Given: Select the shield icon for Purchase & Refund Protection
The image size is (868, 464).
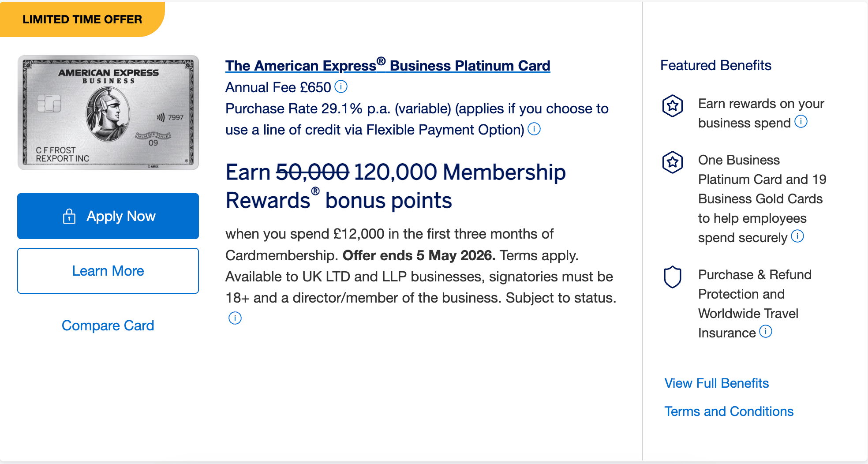Looking at the screenshot, I should pyautogui.click(x=672, y=277).
